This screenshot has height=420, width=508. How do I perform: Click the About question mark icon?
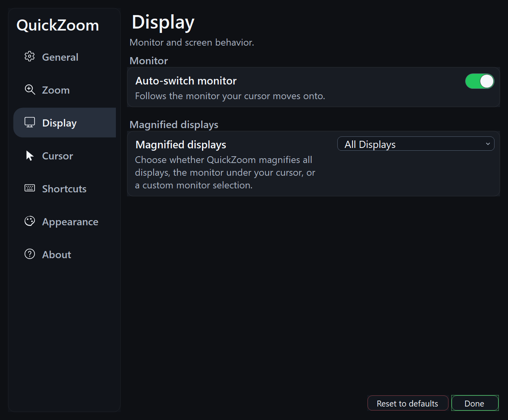coord(30,254)
